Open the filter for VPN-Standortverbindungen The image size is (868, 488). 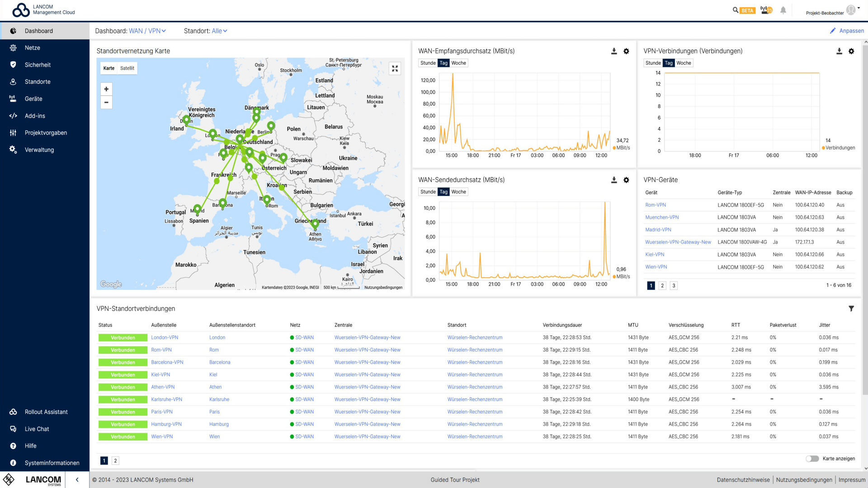[852, 309]
